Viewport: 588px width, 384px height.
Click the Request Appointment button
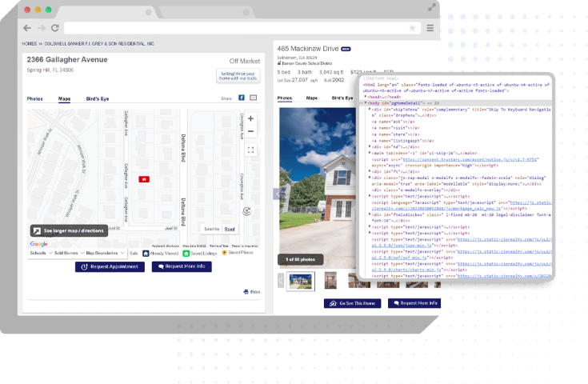pos(110,266)
